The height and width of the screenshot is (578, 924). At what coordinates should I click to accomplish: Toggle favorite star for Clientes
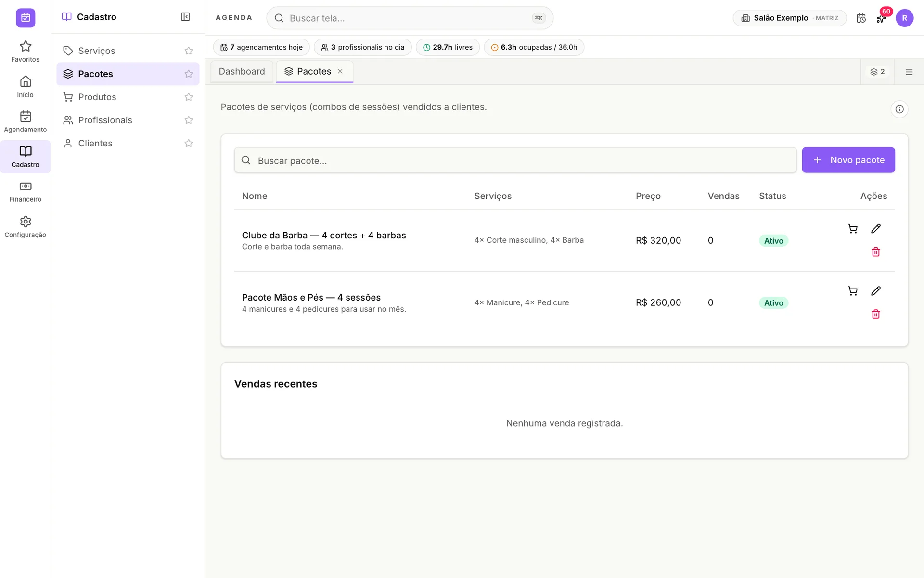pyautogui.click(x=189, y=143)
